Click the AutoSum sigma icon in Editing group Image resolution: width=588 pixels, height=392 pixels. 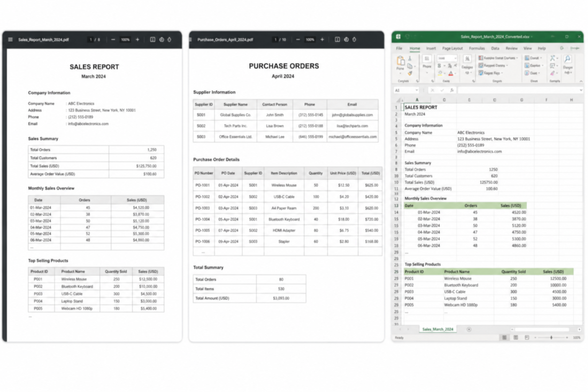pos(552,58)
